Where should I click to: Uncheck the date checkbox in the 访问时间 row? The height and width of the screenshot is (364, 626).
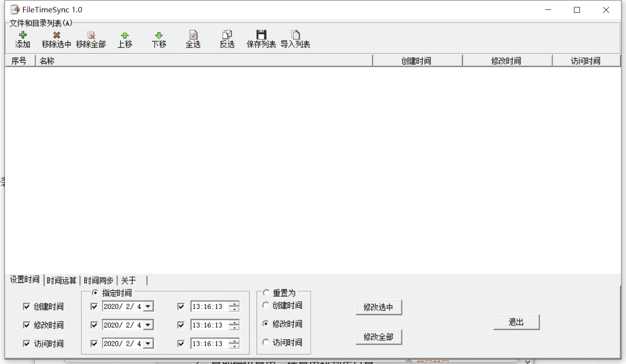point(94,343)
